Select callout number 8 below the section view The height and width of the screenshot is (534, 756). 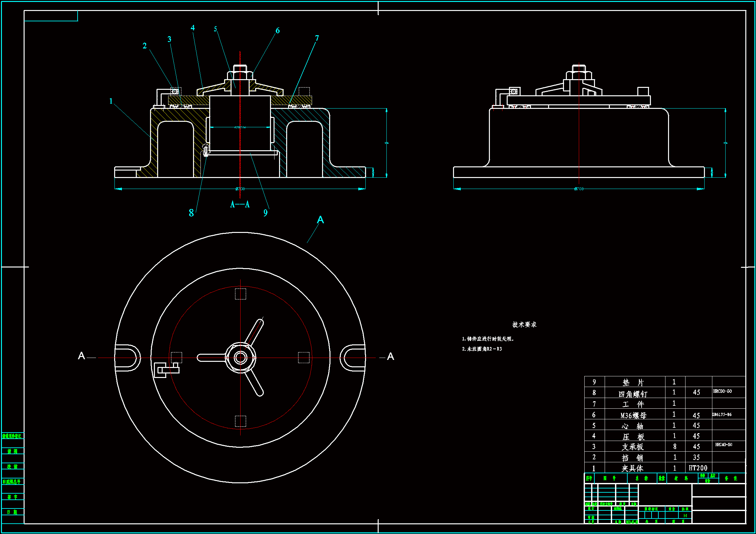tap(191, 213)
